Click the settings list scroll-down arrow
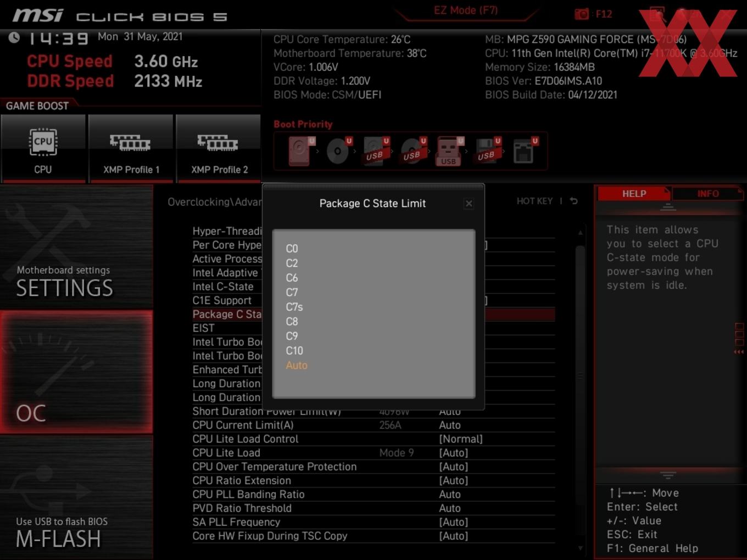Screen dimensions: 747x560 tap(581, 548)
